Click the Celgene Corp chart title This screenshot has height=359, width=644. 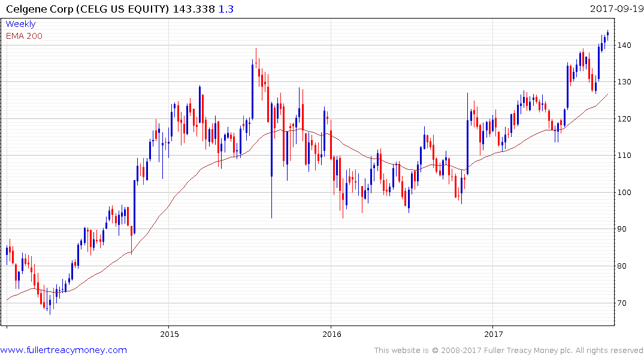click(x=87, y=9)
